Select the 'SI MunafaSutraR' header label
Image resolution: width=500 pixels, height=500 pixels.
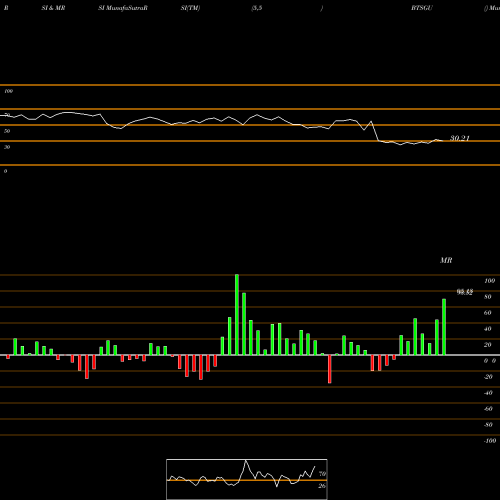pyautogui.click(x=123, y=8)
